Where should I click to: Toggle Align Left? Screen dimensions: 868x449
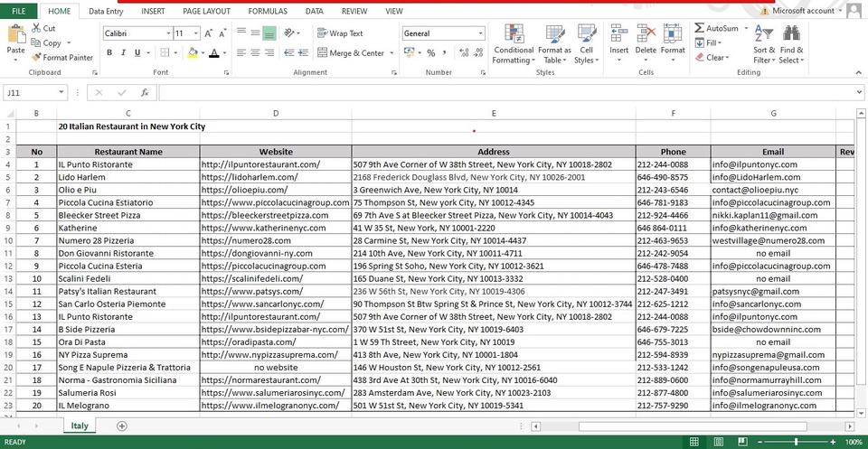click(241, 53)
